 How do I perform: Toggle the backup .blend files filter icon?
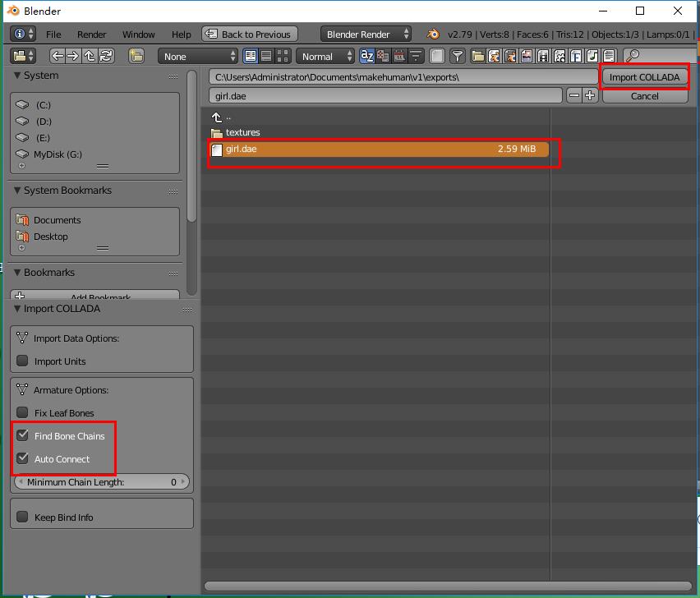click(510, 56)
